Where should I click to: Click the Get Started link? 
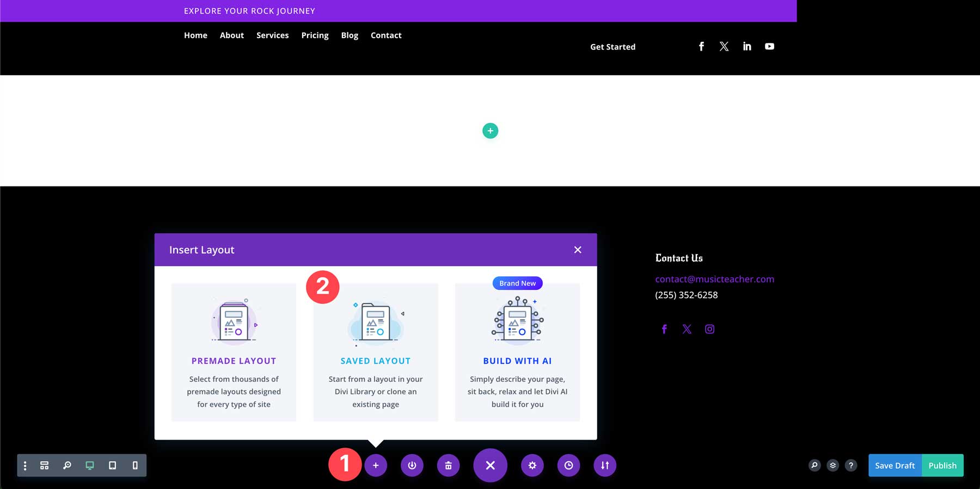click(x=613, y=47)
